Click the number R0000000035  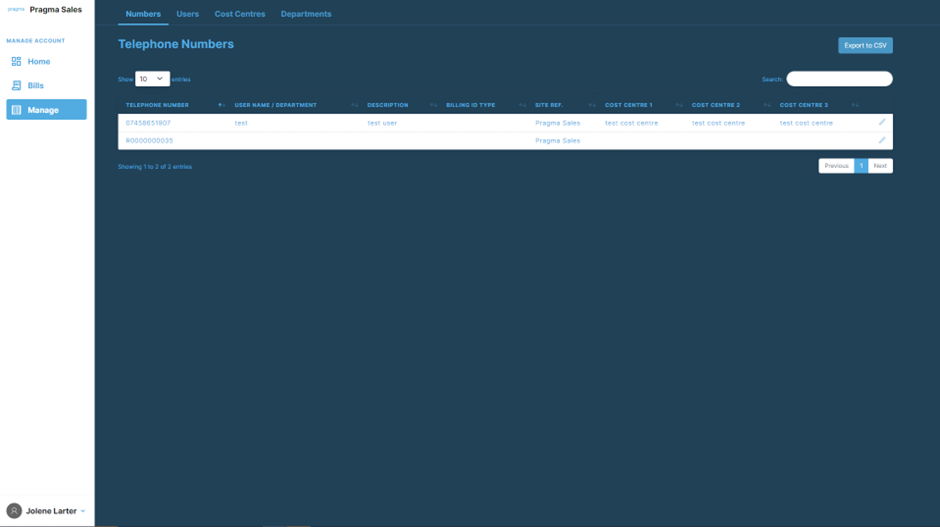coord(149,141)
